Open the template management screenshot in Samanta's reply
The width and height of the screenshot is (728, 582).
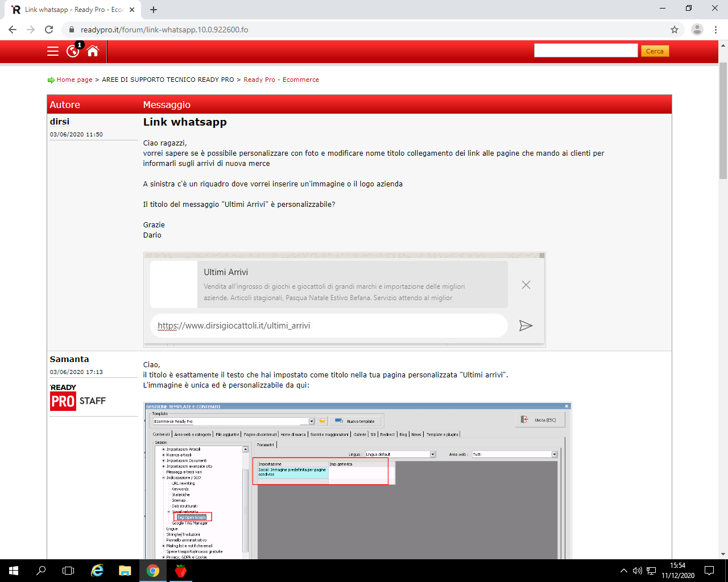357,481
